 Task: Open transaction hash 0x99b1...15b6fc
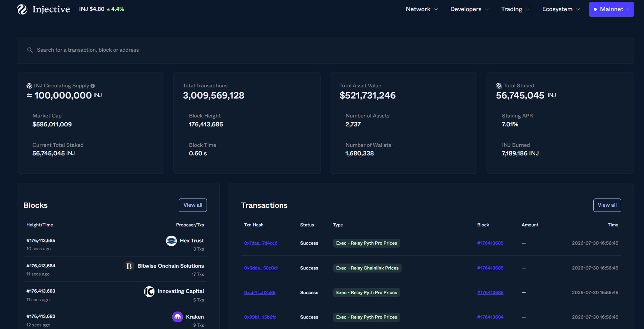260,317
